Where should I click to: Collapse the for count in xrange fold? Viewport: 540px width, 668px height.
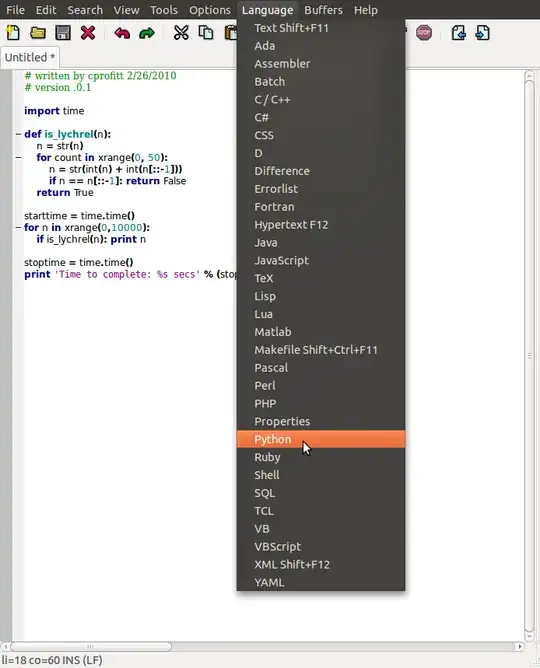pyautogui.click(x=18, y=158)
